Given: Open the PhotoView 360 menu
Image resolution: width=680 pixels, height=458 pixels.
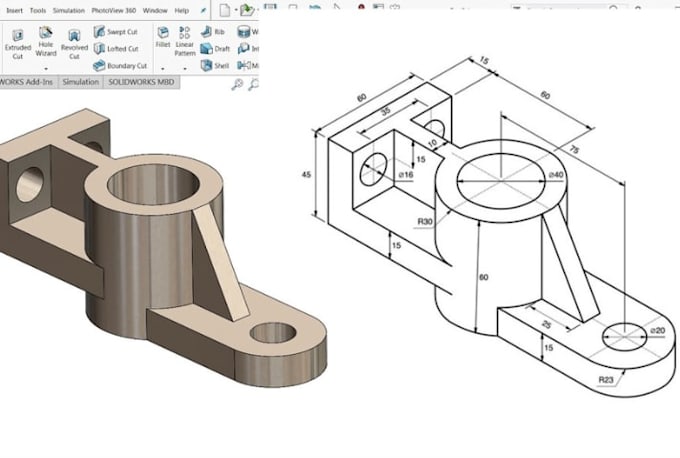Looking at the screenshot, I should 114,10.
